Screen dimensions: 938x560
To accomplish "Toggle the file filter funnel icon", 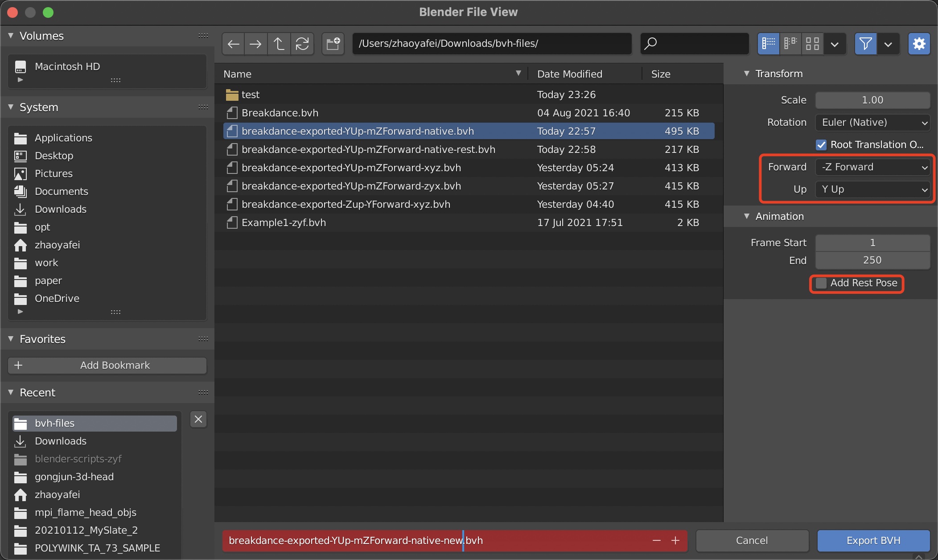I will pyautogui.click(x=865, y=44).
